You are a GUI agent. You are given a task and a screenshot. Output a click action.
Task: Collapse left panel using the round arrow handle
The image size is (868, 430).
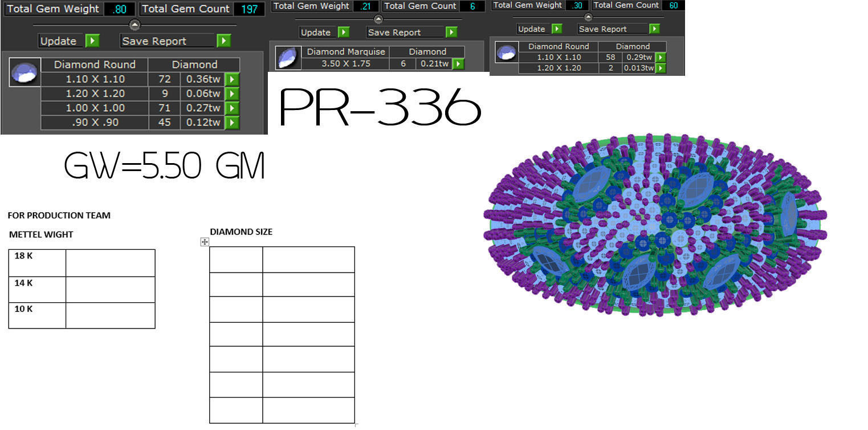point(135,25)
